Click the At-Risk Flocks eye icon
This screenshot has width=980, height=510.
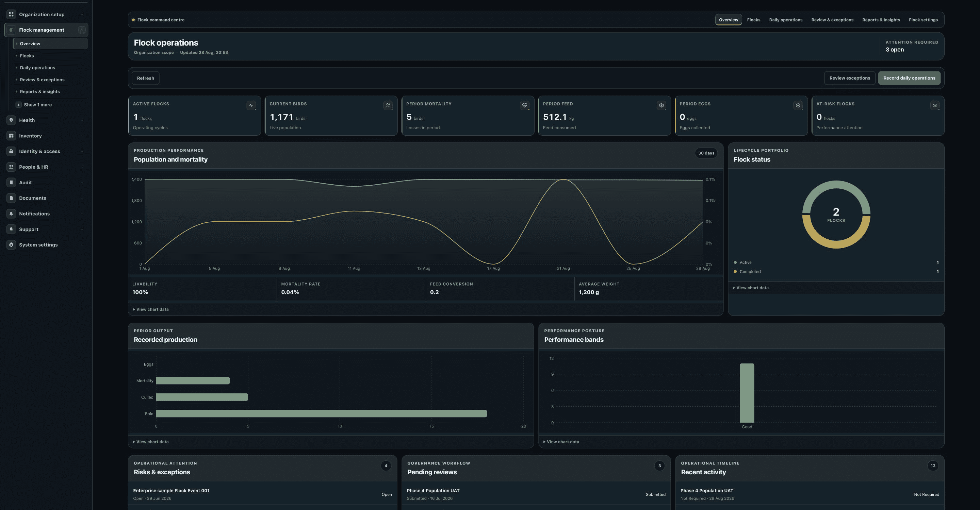point(935,106)
